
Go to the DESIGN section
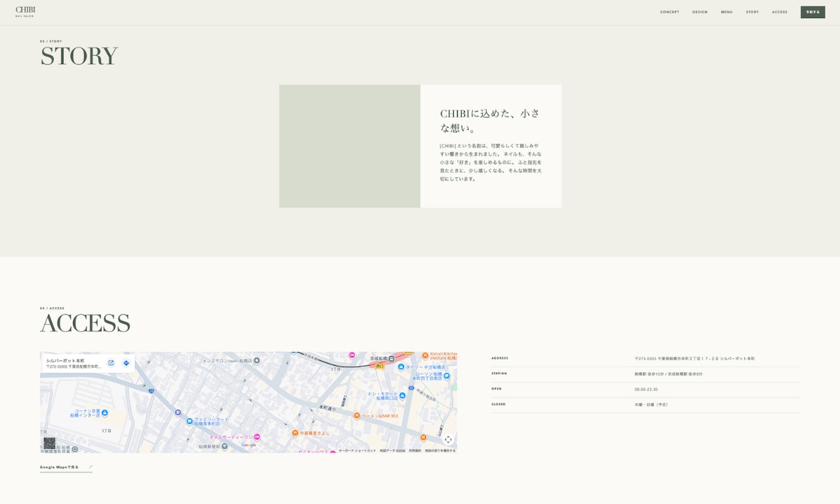tap(700, 12)
